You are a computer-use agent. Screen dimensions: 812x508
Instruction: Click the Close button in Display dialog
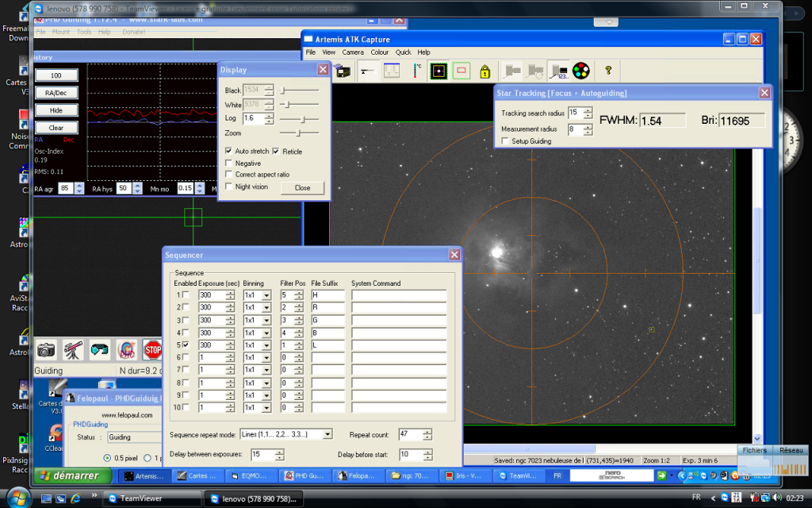coord(302,188)
